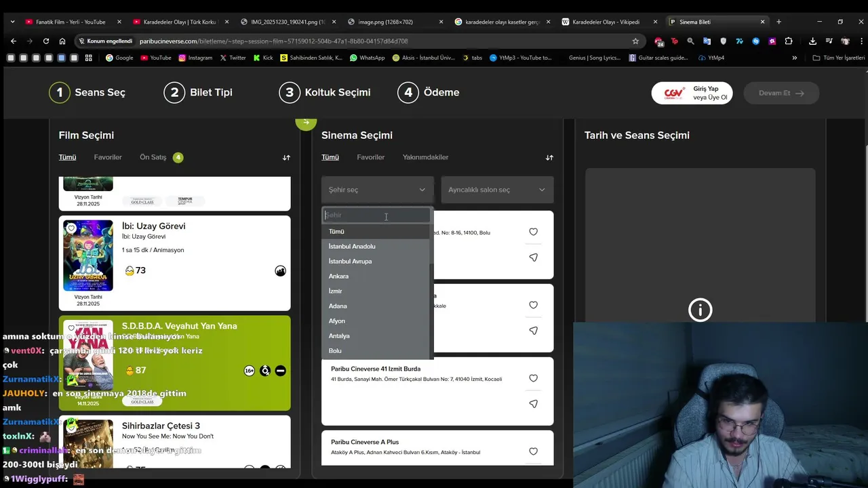Open the browser home page
Viewport: 868px width, 488px height.
[x=62, y=41]
